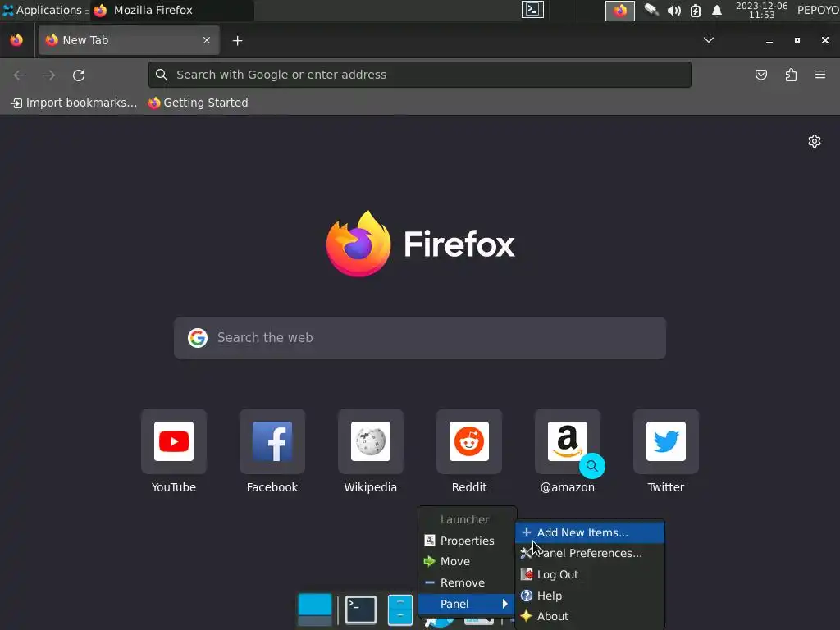Open the Firefox hamburger application menu
The width and height of the screenshot is (840, 630).
pyautogui.click(x=820, y=75)
